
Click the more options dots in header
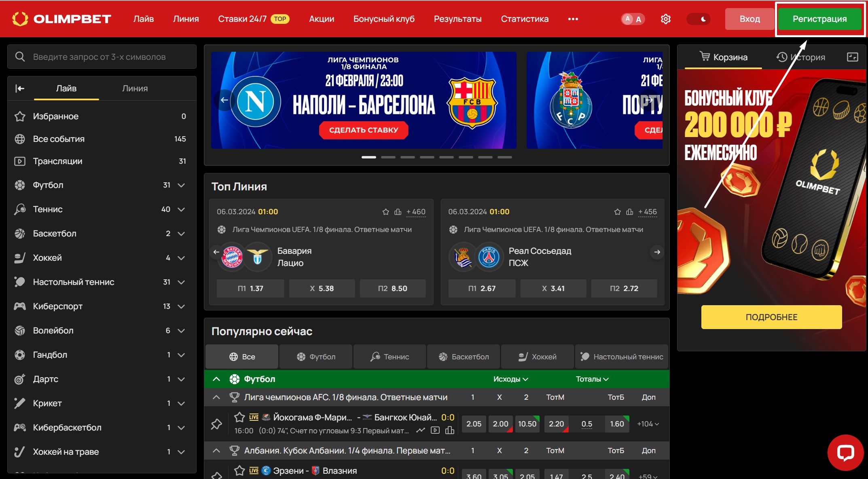coord(573,19)
